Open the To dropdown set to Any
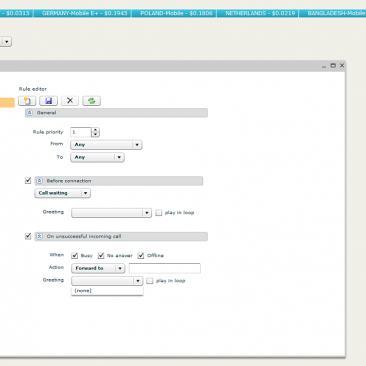 coord(97,157)
